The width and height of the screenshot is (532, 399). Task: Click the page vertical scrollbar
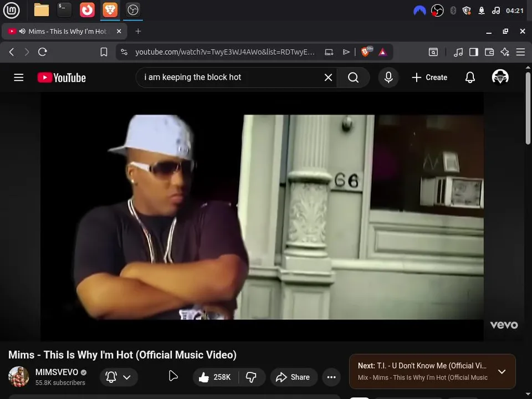(528, 108)
